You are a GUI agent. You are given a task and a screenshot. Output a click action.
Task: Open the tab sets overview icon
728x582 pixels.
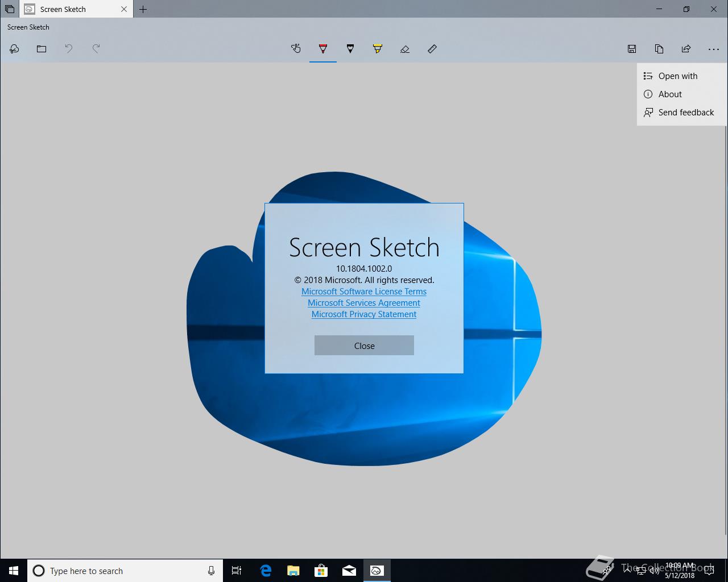[10, 9]
